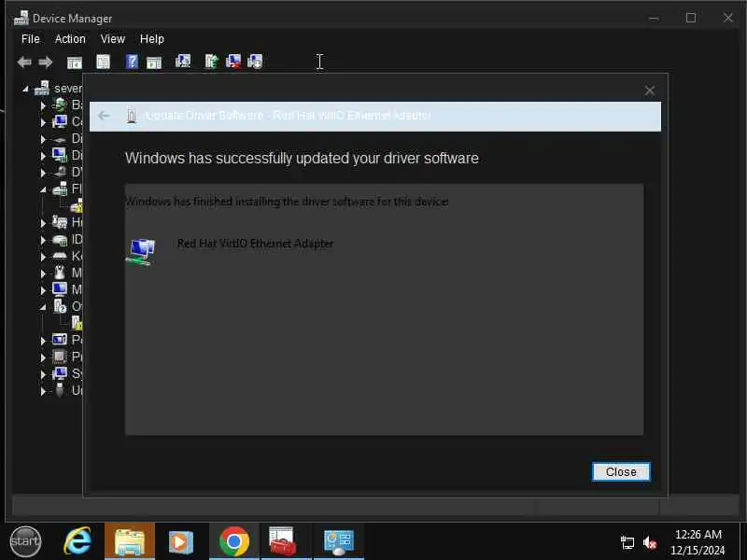Click the muted volume tray icon
The height and width of the screenshot is (560, 747).
[649, 542]
